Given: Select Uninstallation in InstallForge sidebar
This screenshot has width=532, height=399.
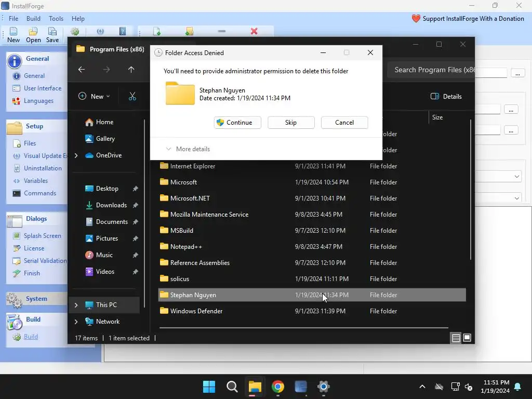Looking at the screenshot, I should pyautogui.click(x=43, y=168).
